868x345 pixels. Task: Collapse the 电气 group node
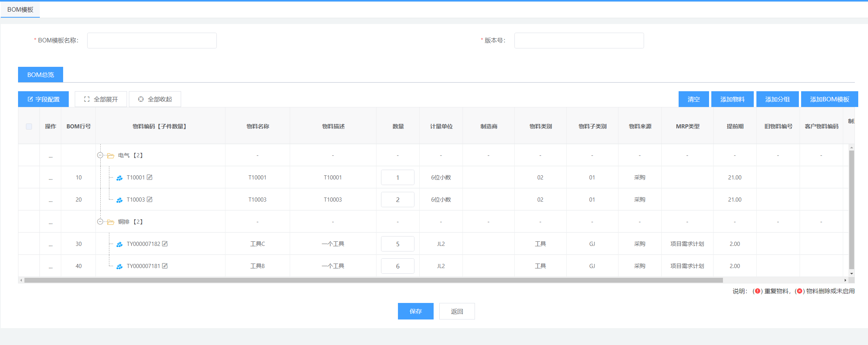coord(100,155)
